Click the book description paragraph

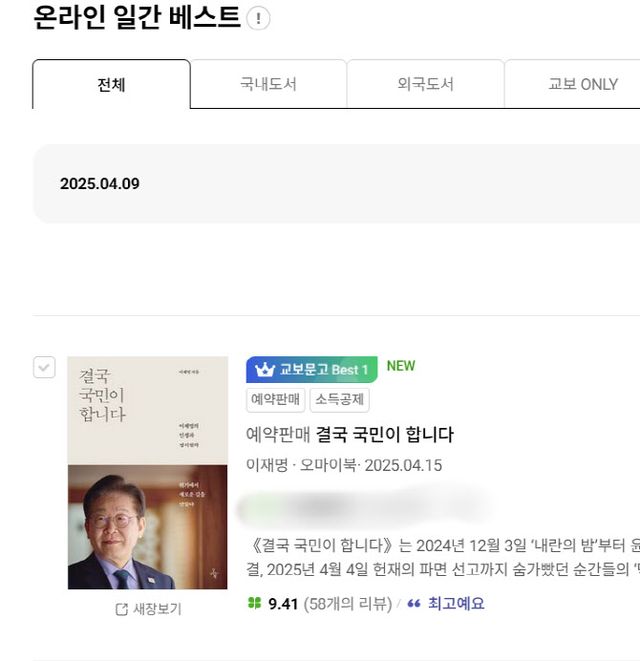[442, 556]
